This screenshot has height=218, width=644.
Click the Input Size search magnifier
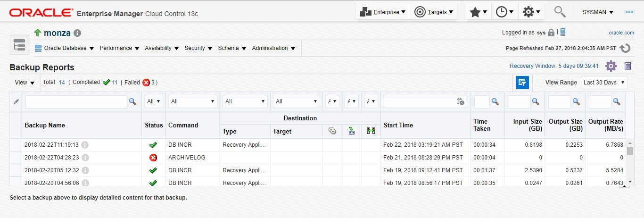(536, 101)
